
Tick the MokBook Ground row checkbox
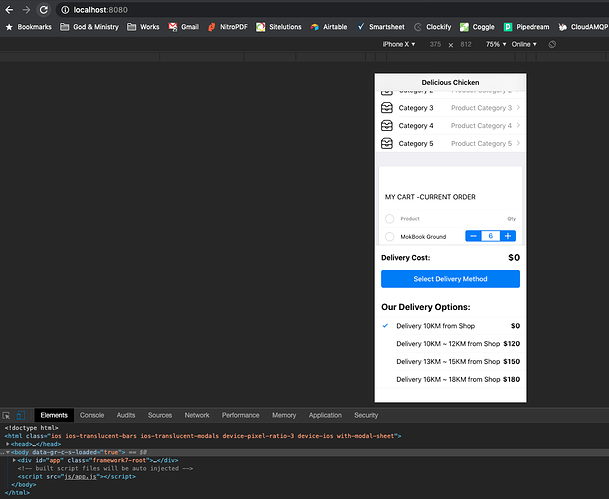390,236
